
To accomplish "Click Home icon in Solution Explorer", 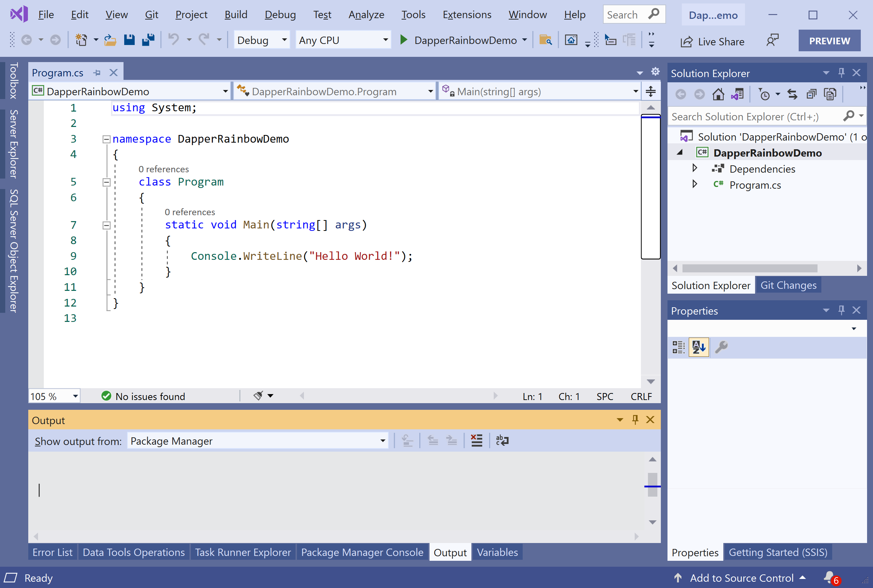I will (x=718, y=94).
